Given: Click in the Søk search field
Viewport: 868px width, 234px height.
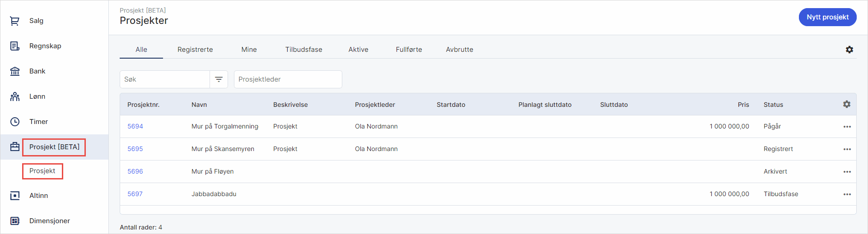Looking at the screenshot, I should pyautogui.click(x=165, y=79).
